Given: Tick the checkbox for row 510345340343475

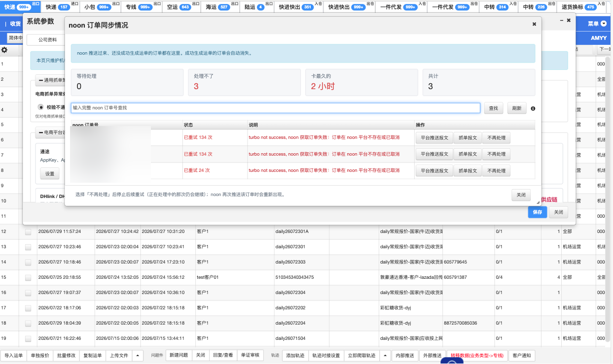Looking at the screenshot, I should tap(28, 277).
